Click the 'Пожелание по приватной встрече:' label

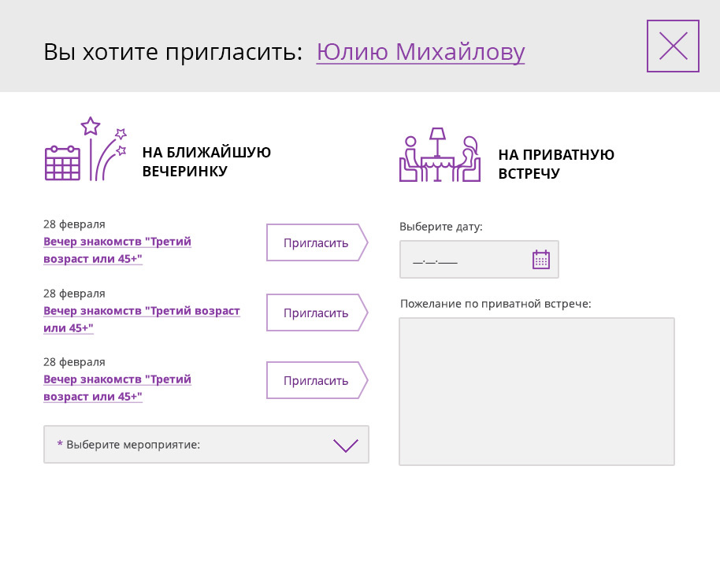coord(495,303)
